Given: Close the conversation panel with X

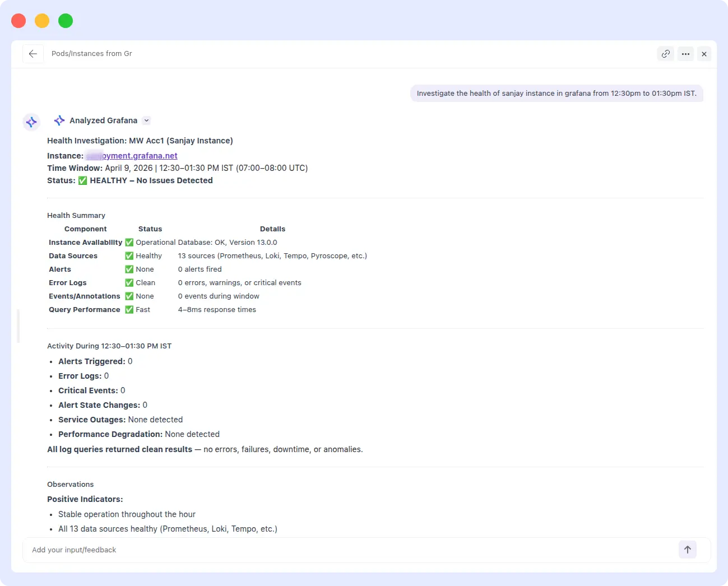Looking at the screenshot, I should pyautogui.click(x=704, y=54).
